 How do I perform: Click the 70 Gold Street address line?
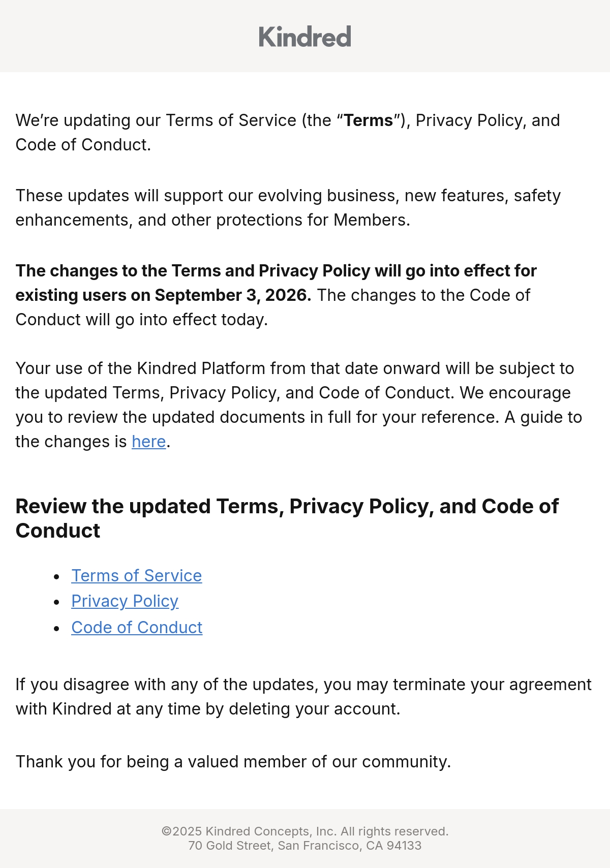305,846
